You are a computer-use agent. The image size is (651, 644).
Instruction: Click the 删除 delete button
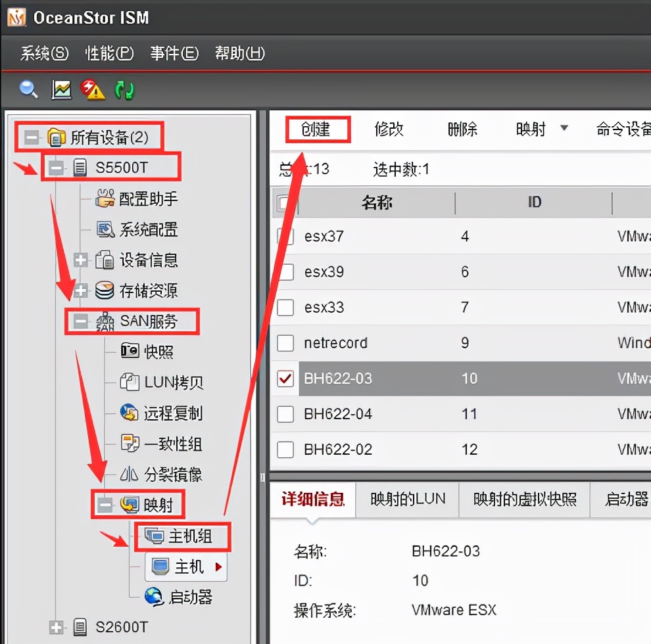tap(462, 129)
